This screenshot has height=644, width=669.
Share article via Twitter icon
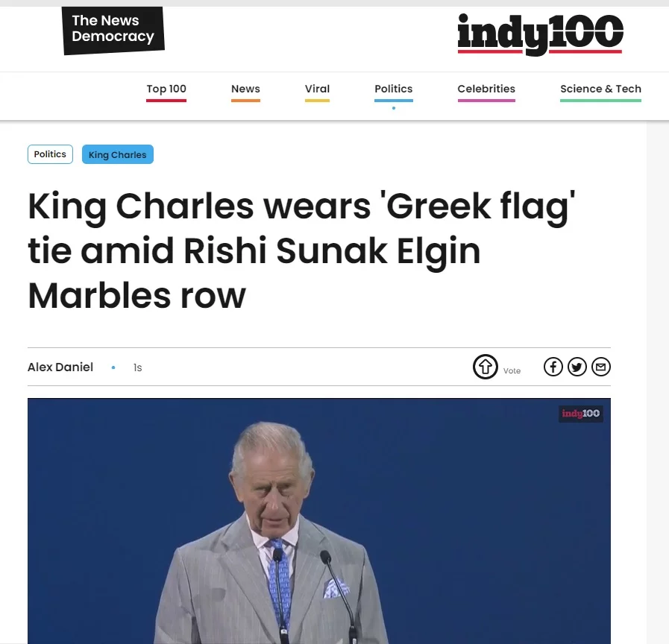pyautogui.click(x=577, y=367)
